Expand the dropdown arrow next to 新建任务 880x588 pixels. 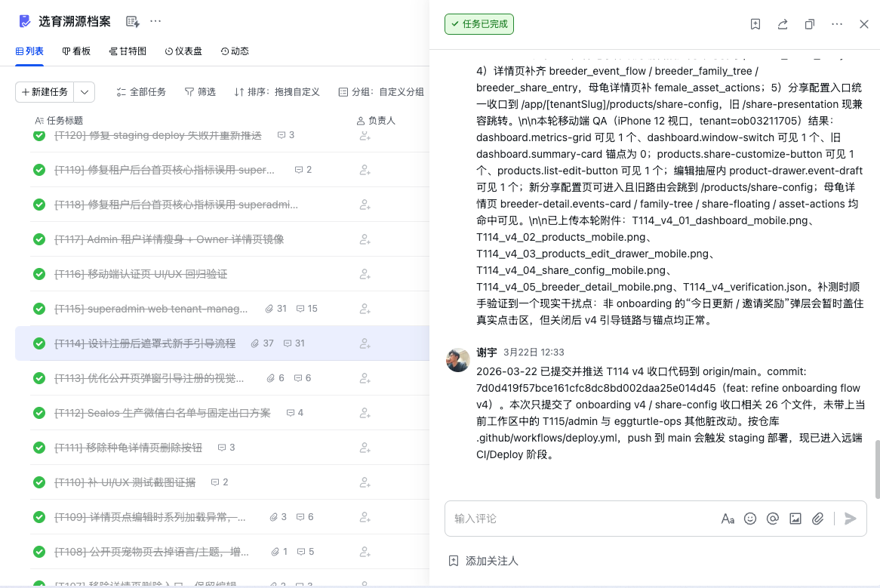85,92
